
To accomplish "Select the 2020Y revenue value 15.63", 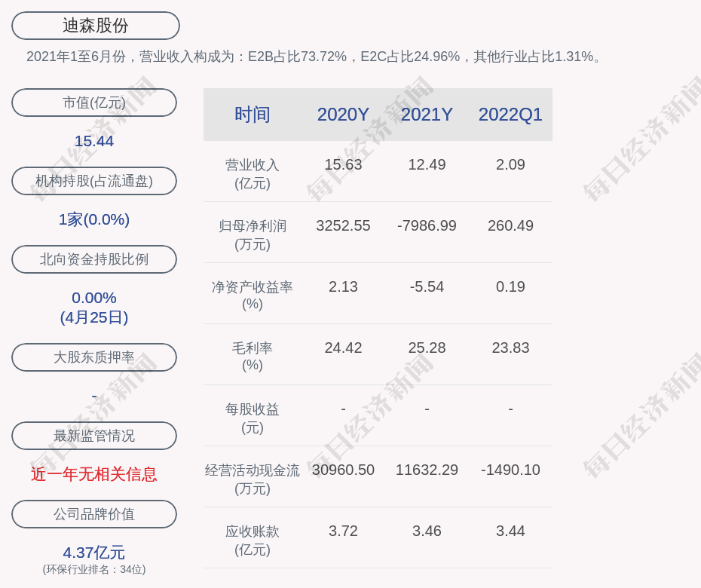I will pos(344,164).
